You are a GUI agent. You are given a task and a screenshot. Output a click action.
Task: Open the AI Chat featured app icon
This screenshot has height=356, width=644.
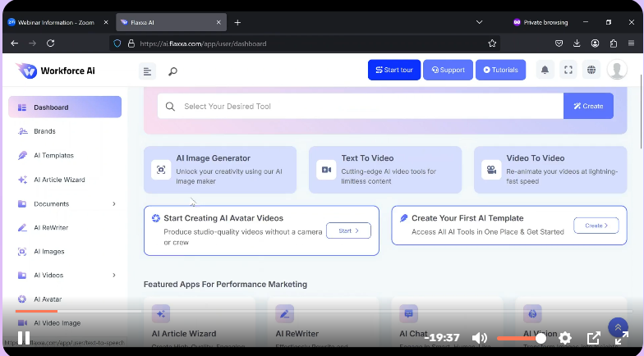pyautogui.click(x=409, y=313)
